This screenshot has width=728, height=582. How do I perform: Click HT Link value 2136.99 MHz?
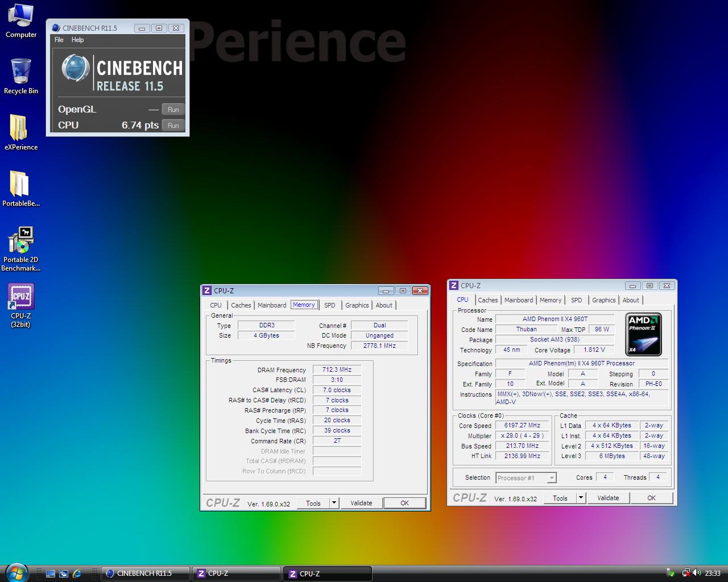(x=522, y=456)
